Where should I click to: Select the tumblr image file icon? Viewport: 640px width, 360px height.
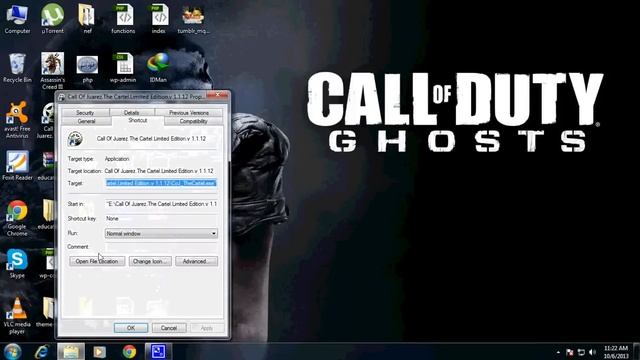coord(193,20)
